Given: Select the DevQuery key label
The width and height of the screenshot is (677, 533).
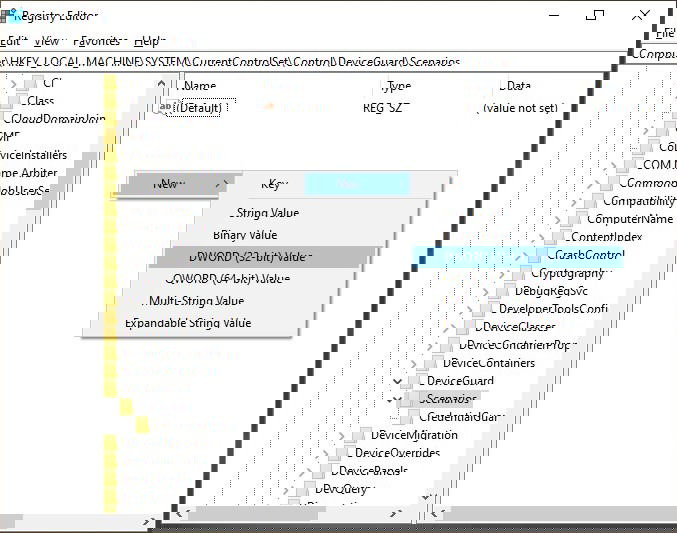Looking at the screenshot, I should click(345, 489).
